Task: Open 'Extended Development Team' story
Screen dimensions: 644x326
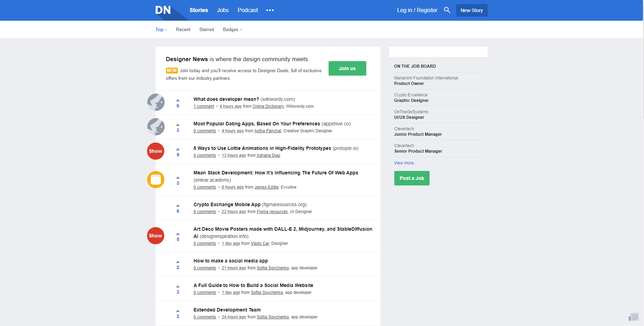Action: click(227, 310)
